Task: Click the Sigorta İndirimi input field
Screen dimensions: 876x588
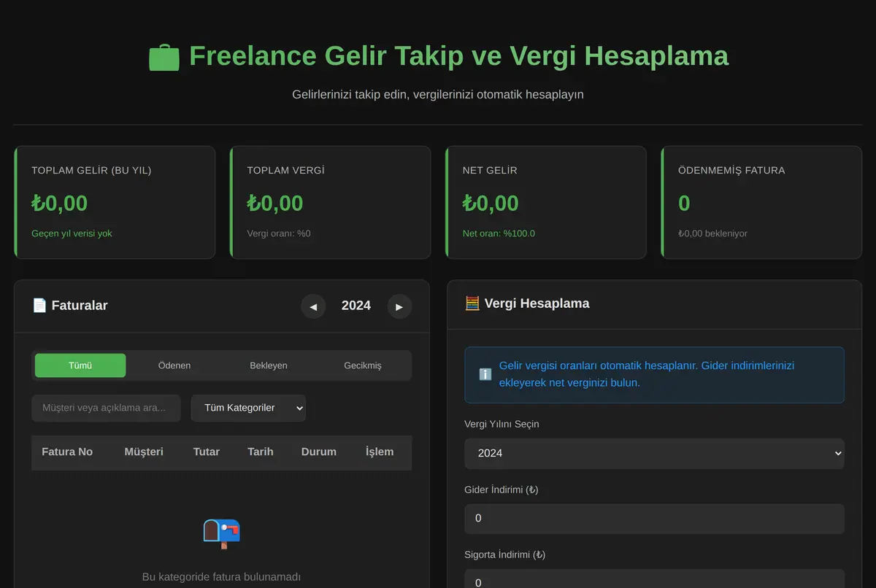Action: point(654,580)
